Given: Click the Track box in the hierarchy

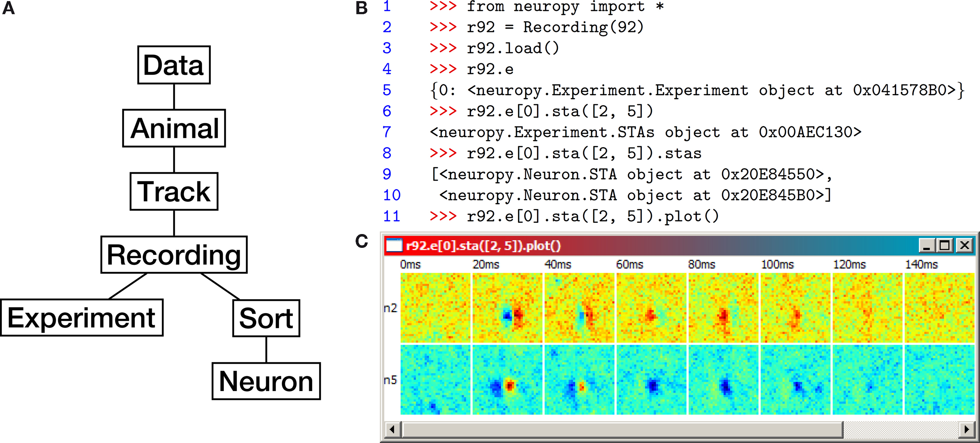Looking at the screenshot, I should coord(174,191).
